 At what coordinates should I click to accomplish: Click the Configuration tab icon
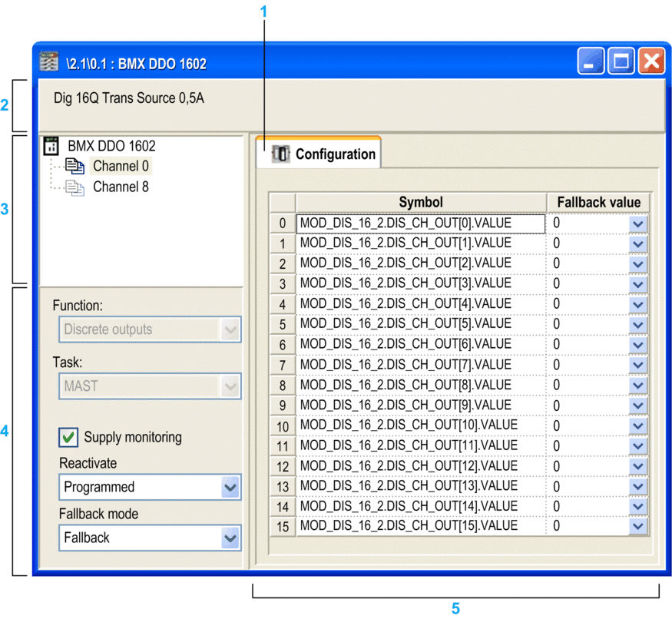click(x=281, y=154)
